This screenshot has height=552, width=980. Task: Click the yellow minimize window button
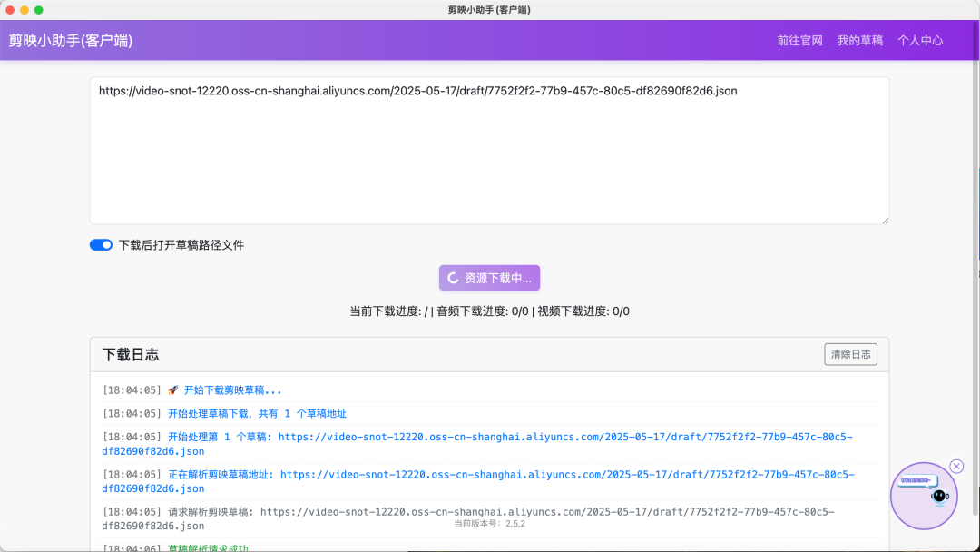(24, 9)
